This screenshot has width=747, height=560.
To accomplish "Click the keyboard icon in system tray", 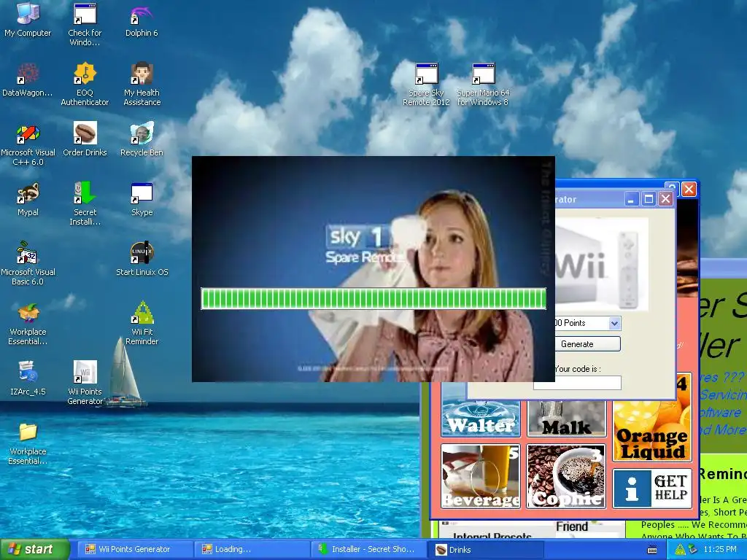I will click(x=652, y=550).
